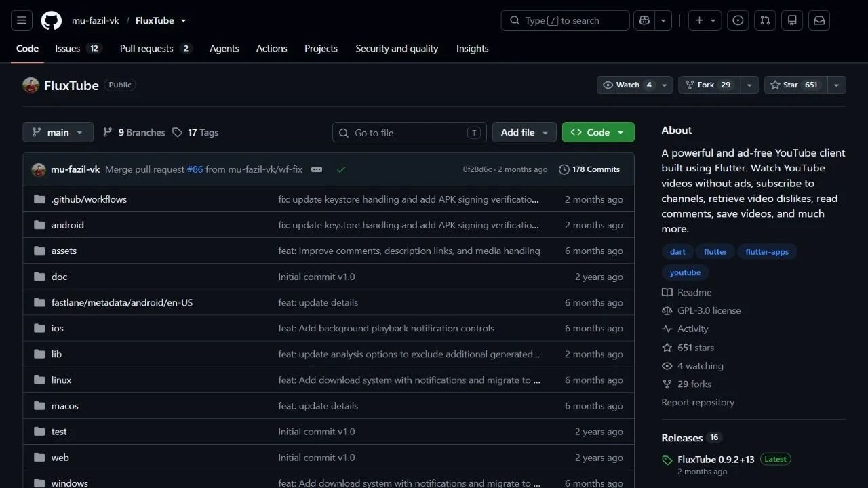868x488 pixels.
Task: Open the Add file dropdown
Action: point(524,132)
